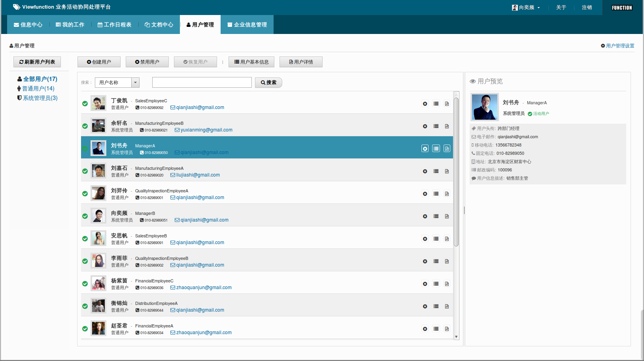Select user name 安思帆
The width and height of the screenshot is (644, 361).
[x=119, y=236]
